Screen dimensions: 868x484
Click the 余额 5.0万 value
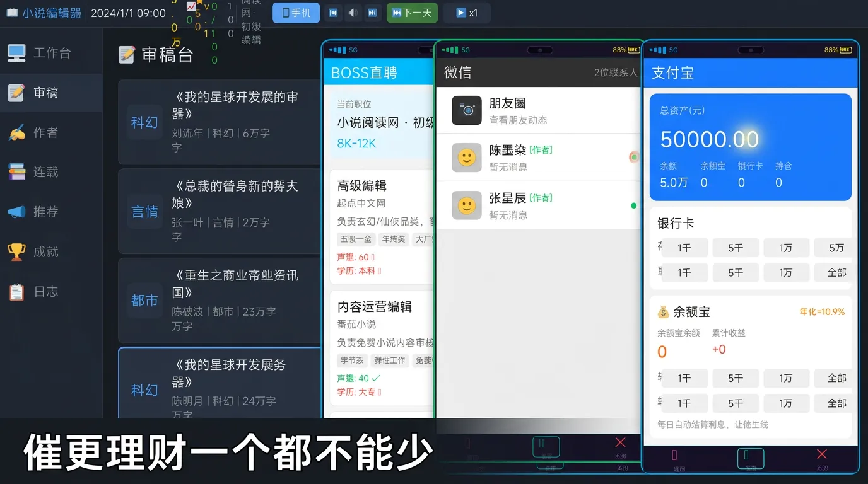tap(674, 183)
